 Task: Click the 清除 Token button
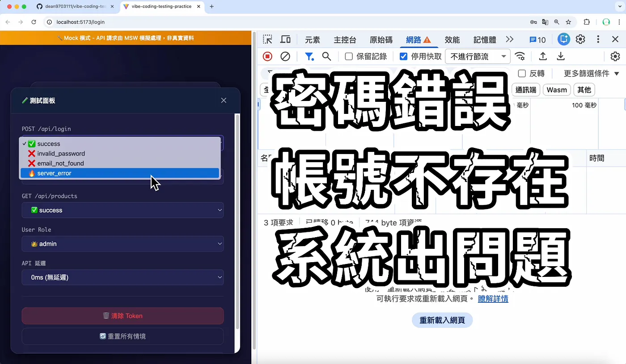pyautogui.click(x=123, y=316)
